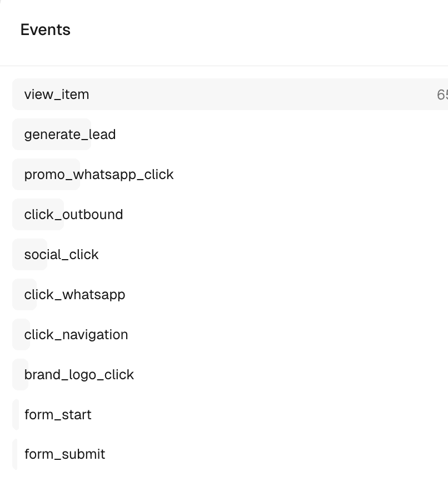
Task: Click the promo_whatsapp_click event name
Action: coord(98,174)
